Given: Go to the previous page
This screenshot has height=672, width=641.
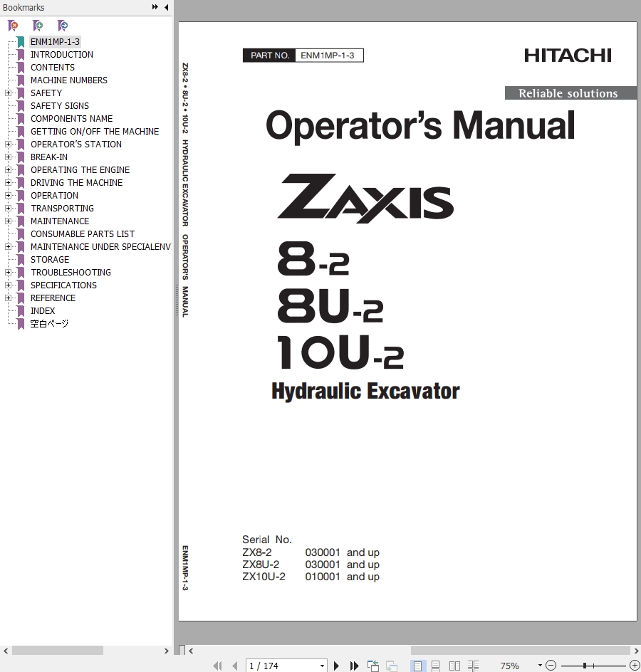Looking at the screenshot, I should pyautogui.click(x=234, y=666).
